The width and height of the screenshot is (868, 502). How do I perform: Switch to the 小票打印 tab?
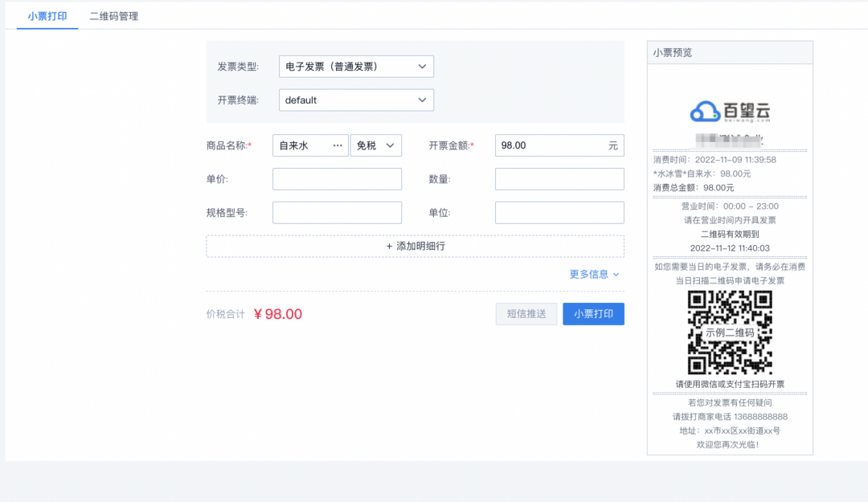point(47,16)
